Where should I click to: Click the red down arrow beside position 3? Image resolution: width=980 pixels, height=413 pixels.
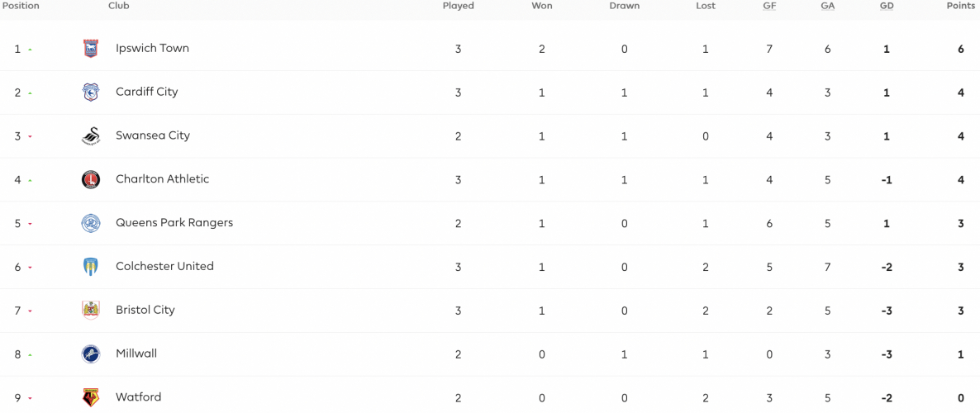pos(30,137)
